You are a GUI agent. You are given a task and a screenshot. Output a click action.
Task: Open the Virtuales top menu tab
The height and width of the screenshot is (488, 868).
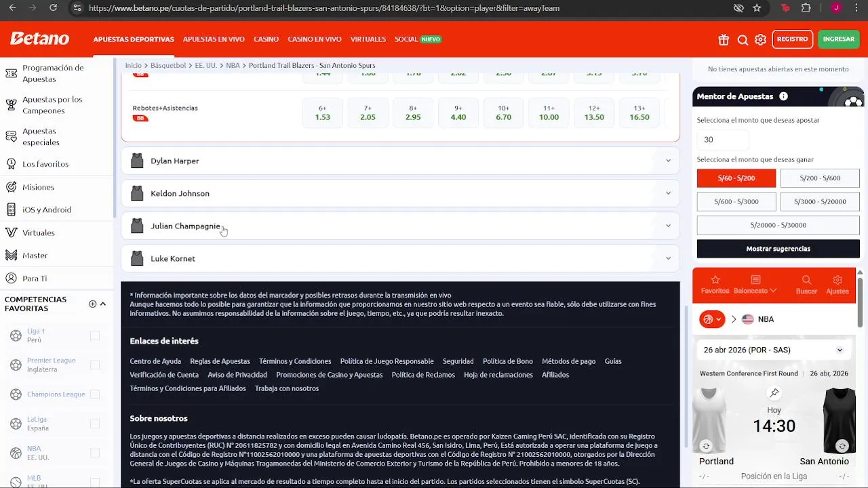tap(368, 39)
